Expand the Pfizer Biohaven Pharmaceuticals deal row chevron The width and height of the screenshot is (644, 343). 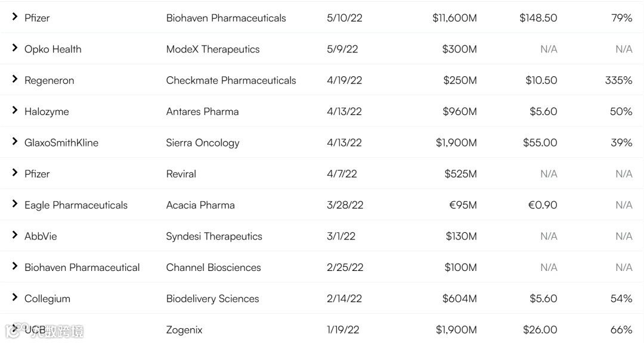click(x=15, y=17)
